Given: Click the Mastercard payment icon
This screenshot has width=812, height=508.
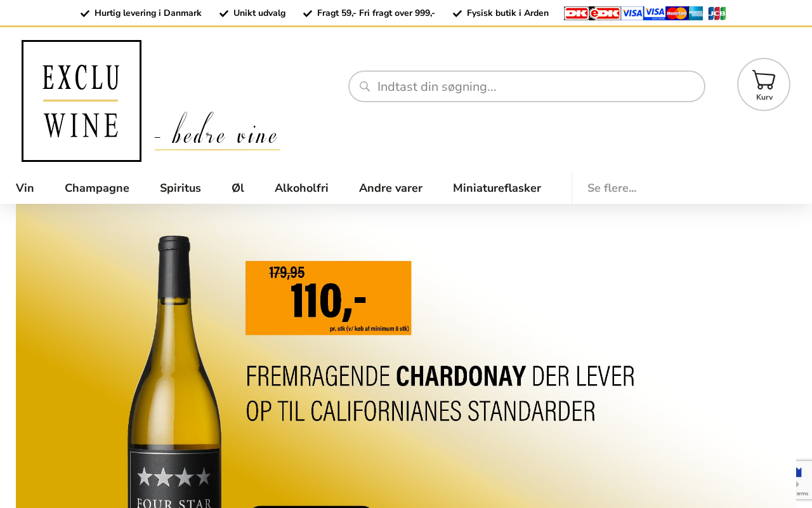Looking at the screenshot, I should click(676, 13).
